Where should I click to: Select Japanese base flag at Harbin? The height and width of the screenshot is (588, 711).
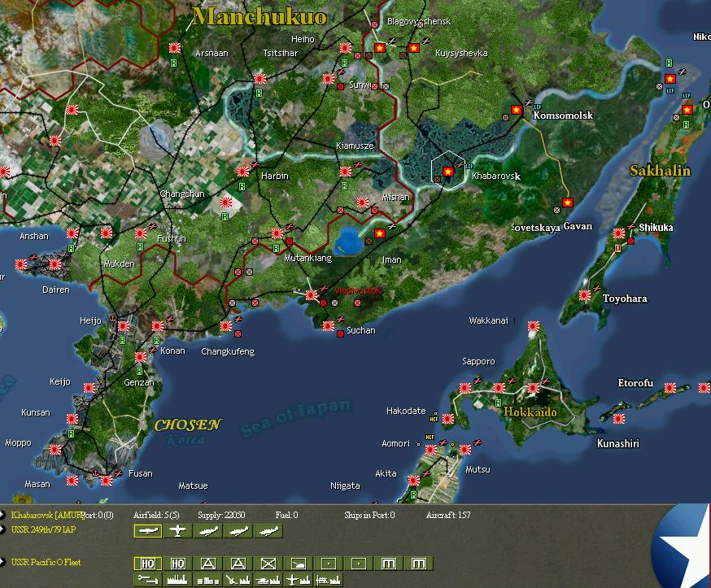pos(243,172)
